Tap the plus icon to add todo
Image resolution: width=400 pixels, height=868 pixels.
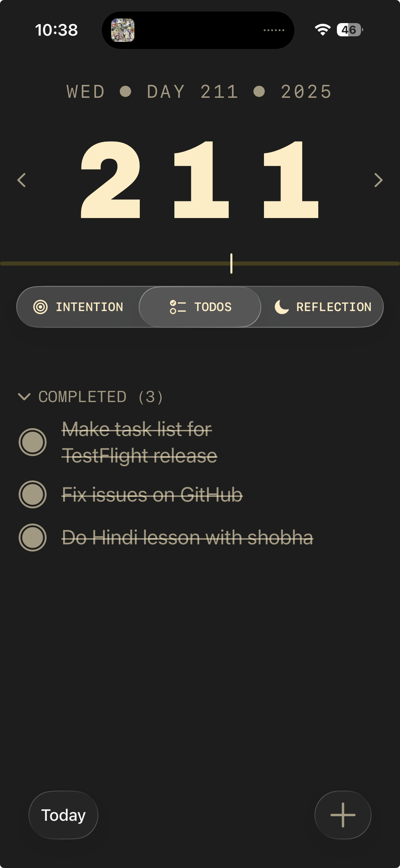343,815
